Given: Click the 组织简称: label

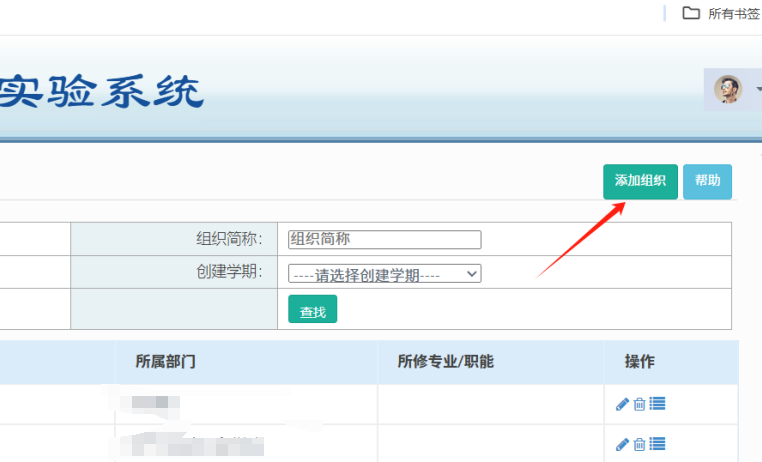Looking at the screenshot, I should [x=229, y=239].
